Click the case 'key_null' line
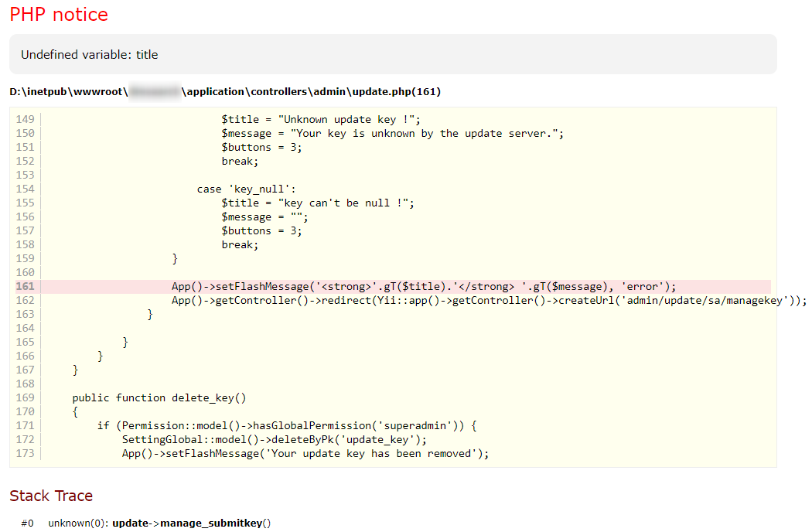This screenshot has height=532, width=812. (x=247, y=189)
